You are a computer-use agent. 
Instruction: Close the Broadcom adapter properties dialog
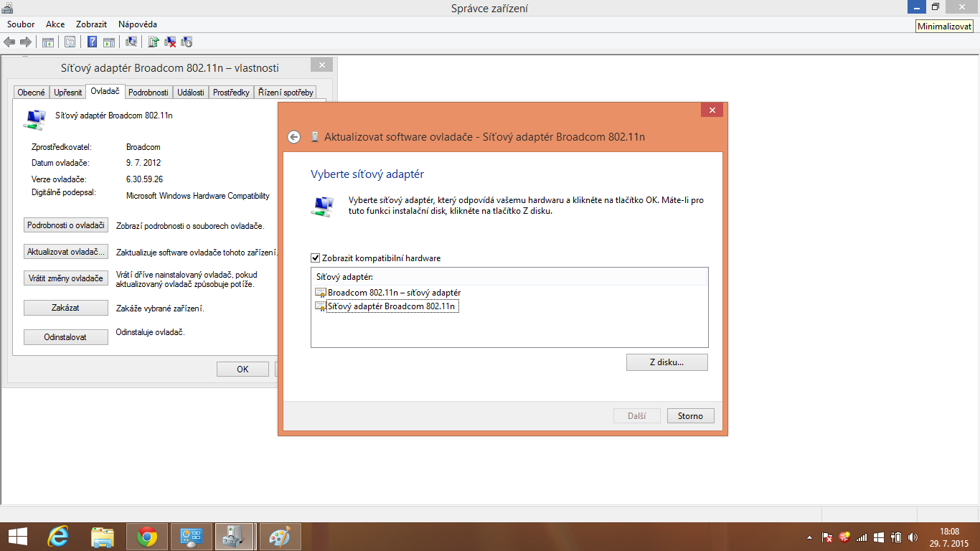(321, 65)
